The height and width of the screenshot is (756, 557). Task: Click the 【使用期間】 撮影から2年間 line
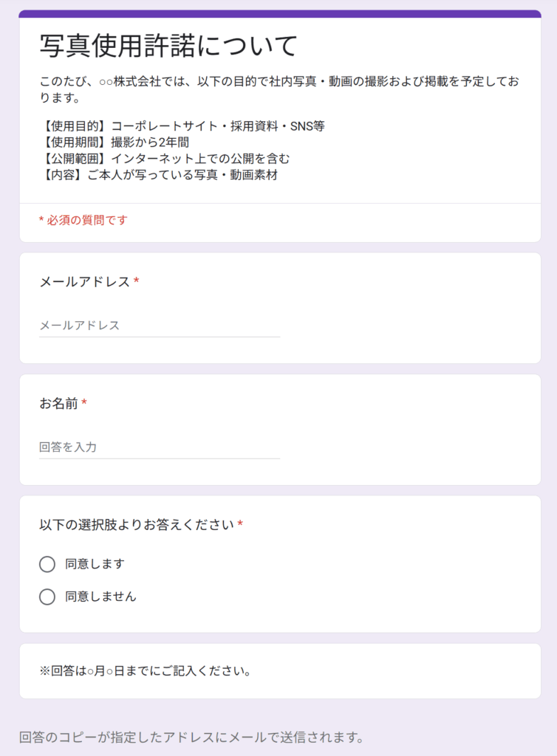[115, 142]
